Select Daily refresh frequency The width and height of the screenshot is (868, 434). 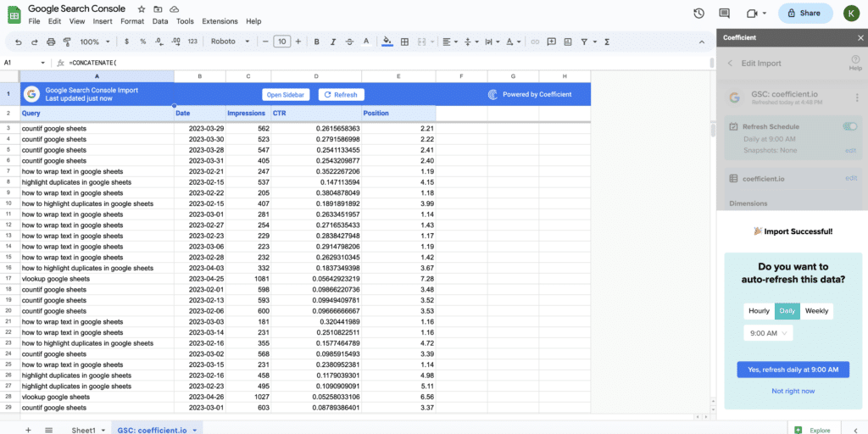click(787, 311)
